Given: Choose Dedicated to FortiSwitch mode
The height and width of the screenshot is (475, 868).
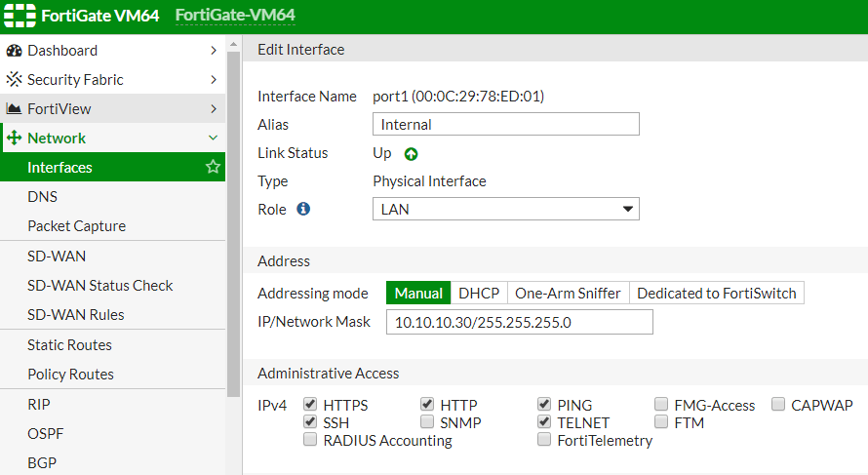Looking at the screenshot, I should tap(716, 293).
